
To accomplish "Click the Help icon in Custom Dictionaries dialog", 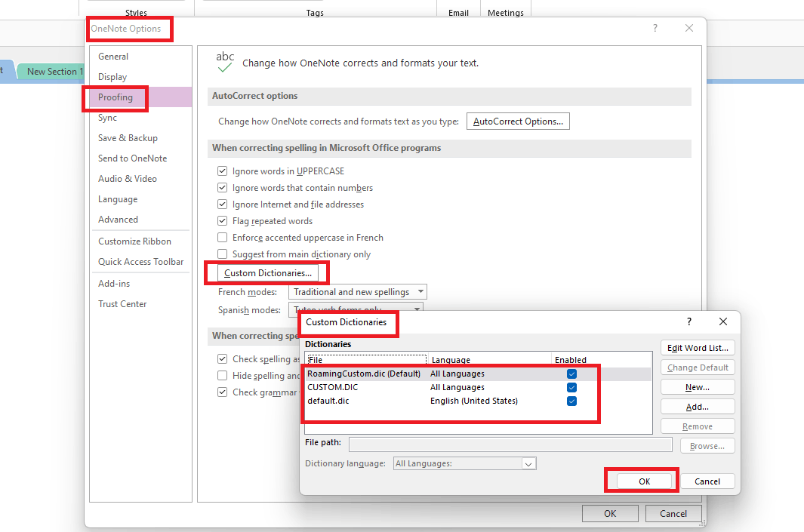I will tap(688, 321).
